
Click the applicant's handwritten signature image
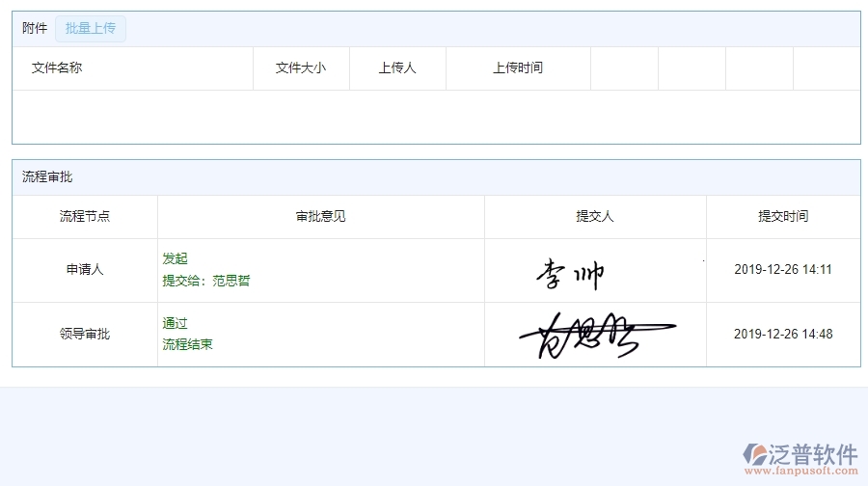(x=571, y=274)
